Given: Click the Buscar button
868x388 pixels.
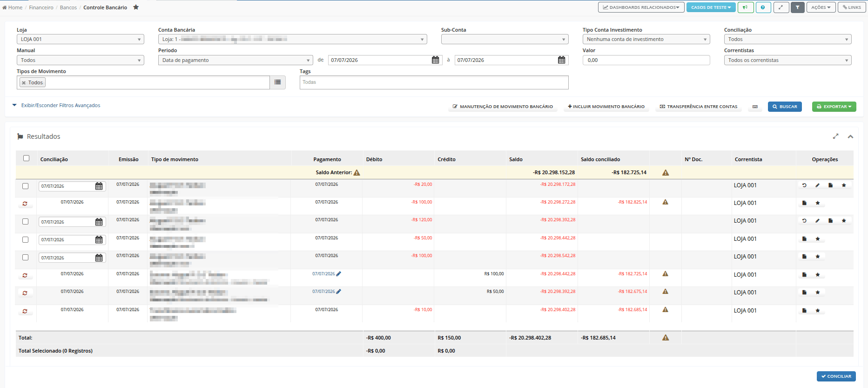Looking at the screenshot, I should (x=785, y=107).
